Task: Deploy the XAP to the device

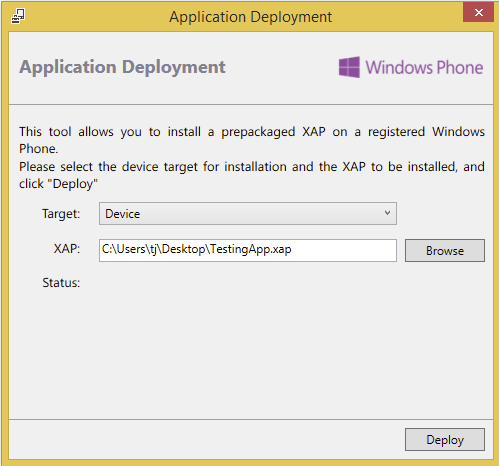Action: (x=445, y=439)
